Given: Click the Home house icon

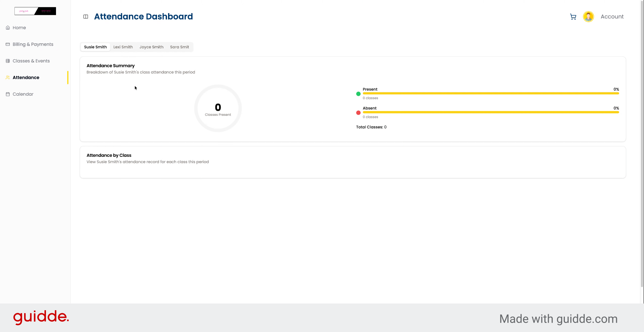Looking at the screenshot, I should click(x=8, y=28).
